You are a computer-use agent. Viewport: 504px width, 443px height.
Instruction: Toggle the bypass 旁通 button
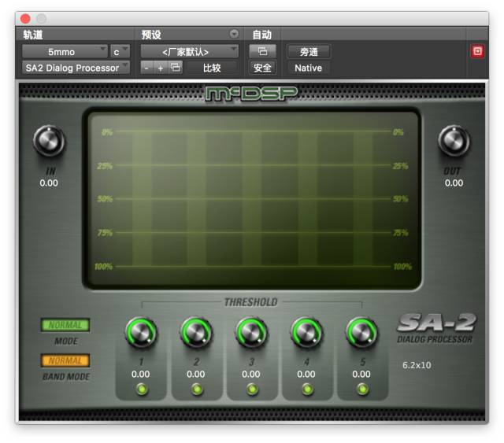click(309, 51)
